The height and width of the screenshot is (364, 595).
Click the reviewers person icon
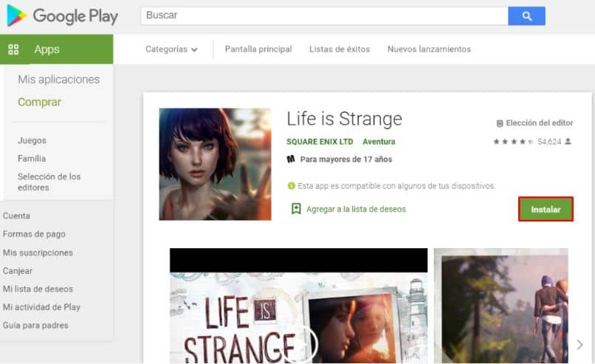pyautogui.click(x=568, y=141)
